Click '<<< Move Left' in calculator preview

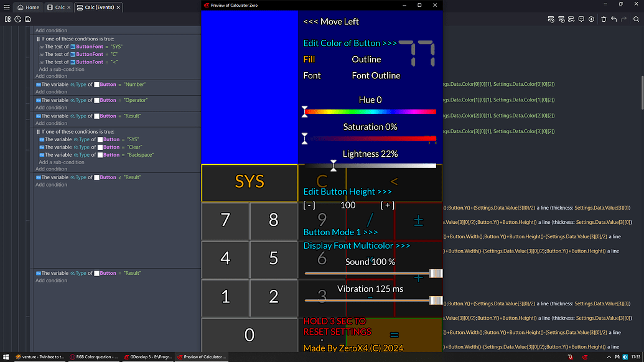click(x=331, y=22)
